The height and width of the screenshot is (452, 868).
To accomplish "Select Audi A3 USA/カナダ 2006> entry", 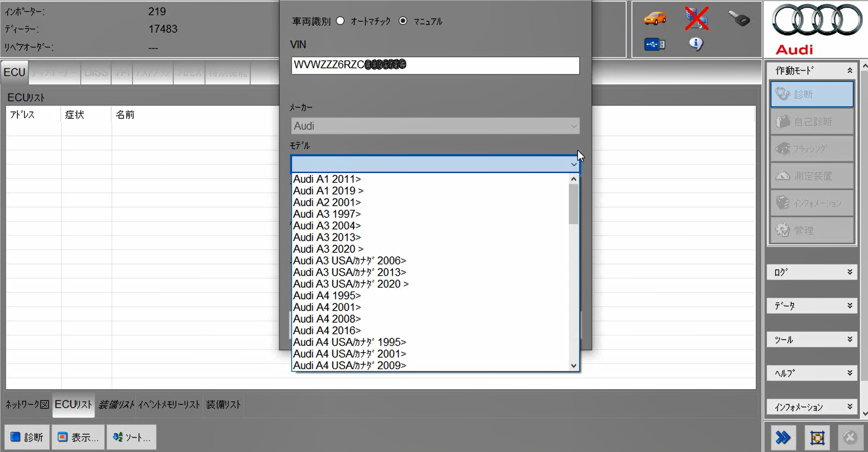I will (430, 261).
